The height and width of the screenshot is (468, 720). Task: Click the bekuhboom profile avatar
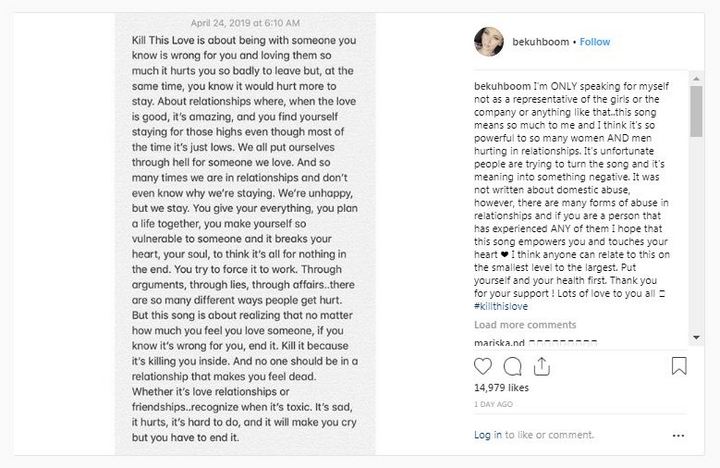pyautogui.click(x=488, y=42)
